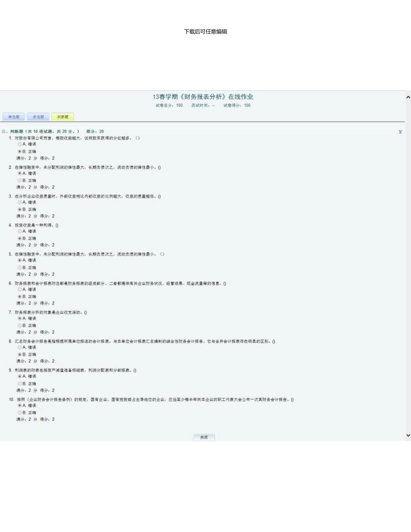The height and width of the screenshot is (532, 411).
Task: Select B. 正确 for question 6
Action: click(x=19, y=296)
